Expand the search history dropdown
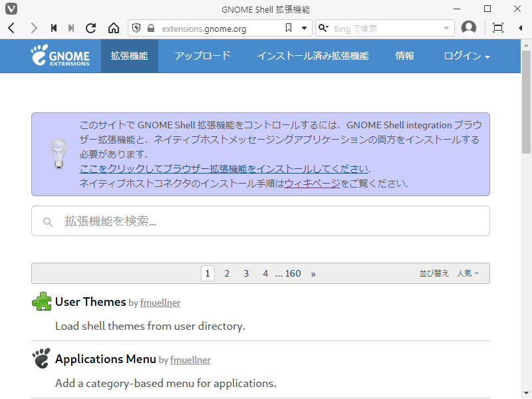532x399 pixels. pyautogui.click(x=446, y=28)
